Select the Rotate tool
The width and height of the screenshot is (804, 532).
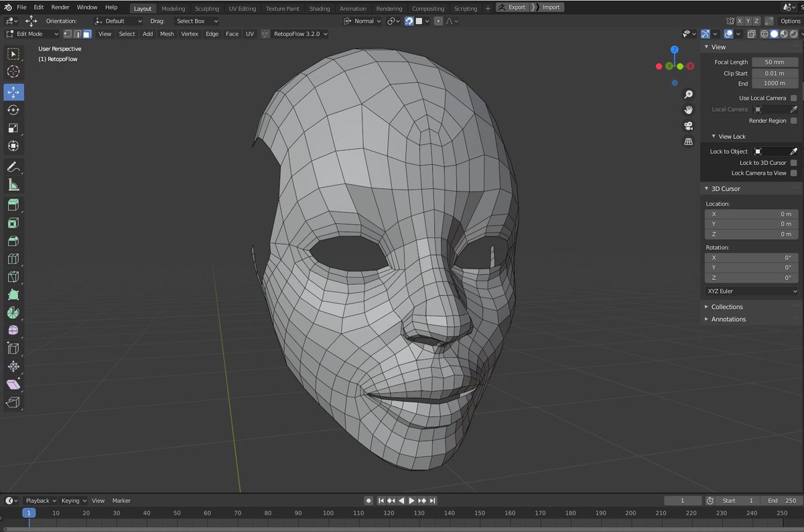[13, 111]
